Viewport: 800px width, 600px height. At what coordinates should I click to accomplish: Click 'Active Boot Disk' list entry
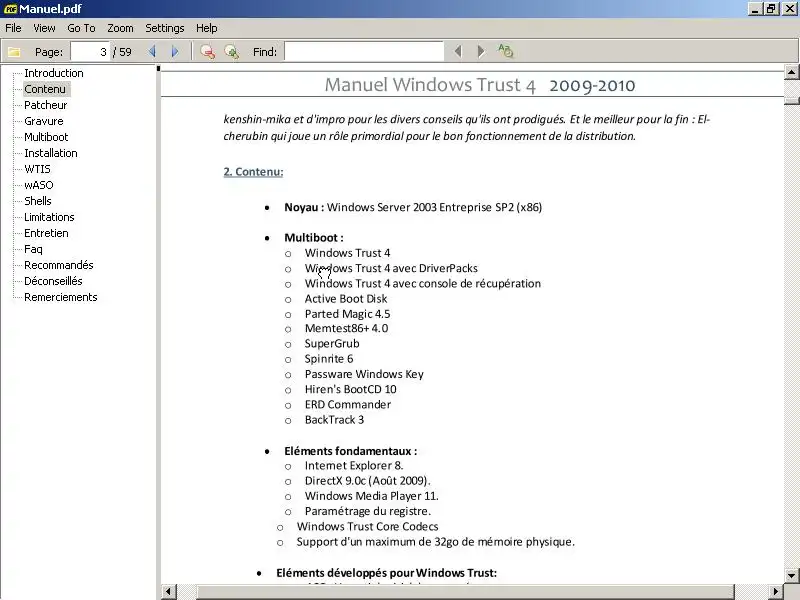[x=346, y=298]
